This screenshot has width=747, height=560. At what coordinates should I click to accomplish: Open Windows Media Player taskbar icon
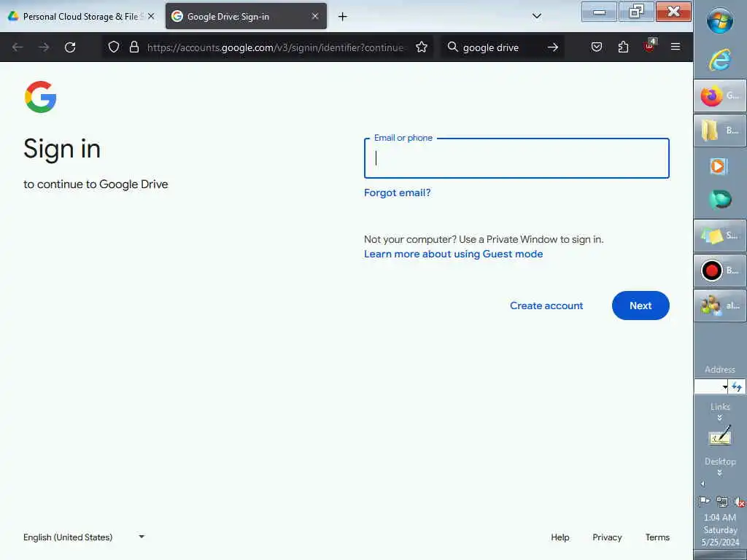(719, 166)
